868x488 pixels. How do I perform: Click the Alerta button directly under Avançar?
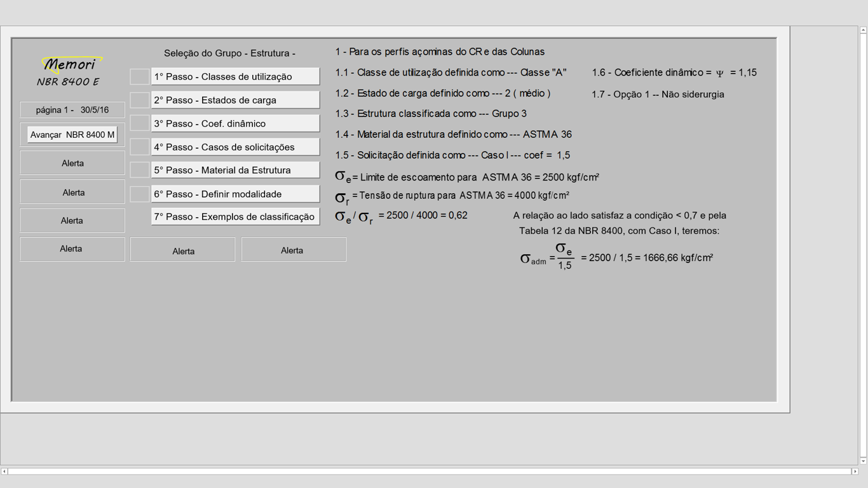[x=72, y=163]
